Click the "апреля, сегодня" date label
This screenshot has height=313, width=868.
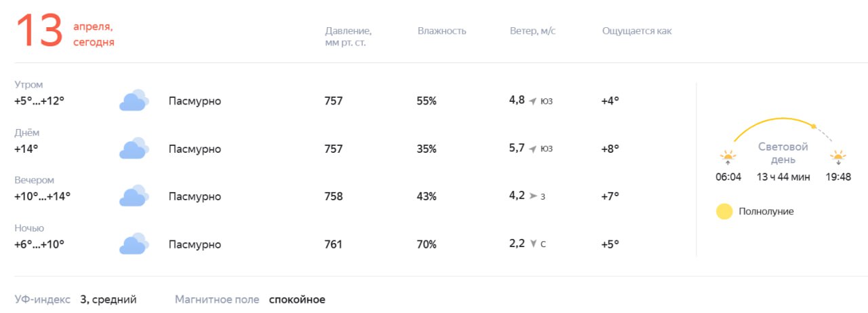tap(94, 35)
